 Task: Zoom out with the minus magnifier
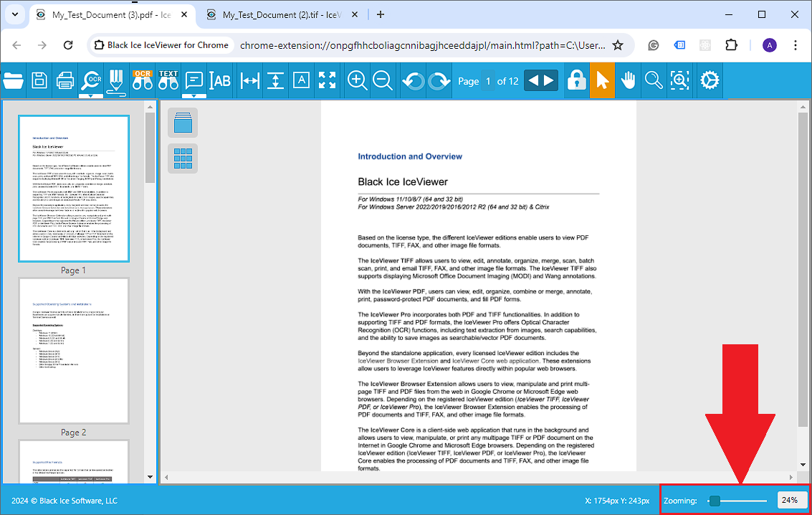coord(383,80)
